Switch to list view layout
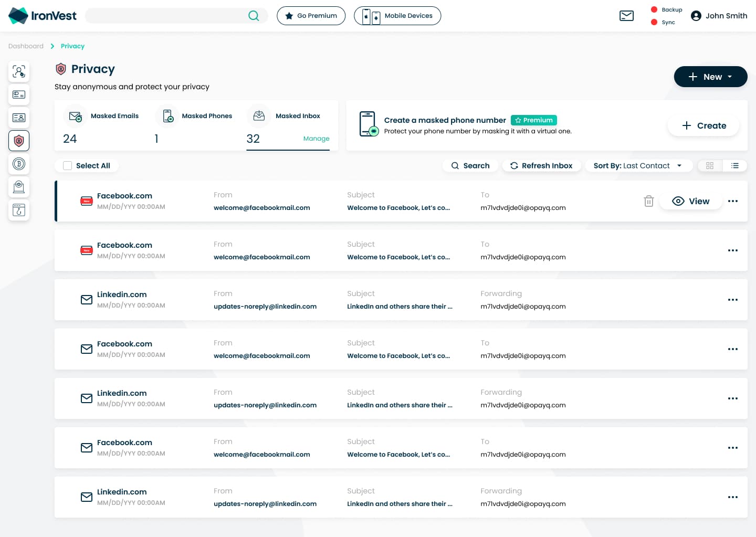This screenshot has width=756, height=537. pos(735,165)
